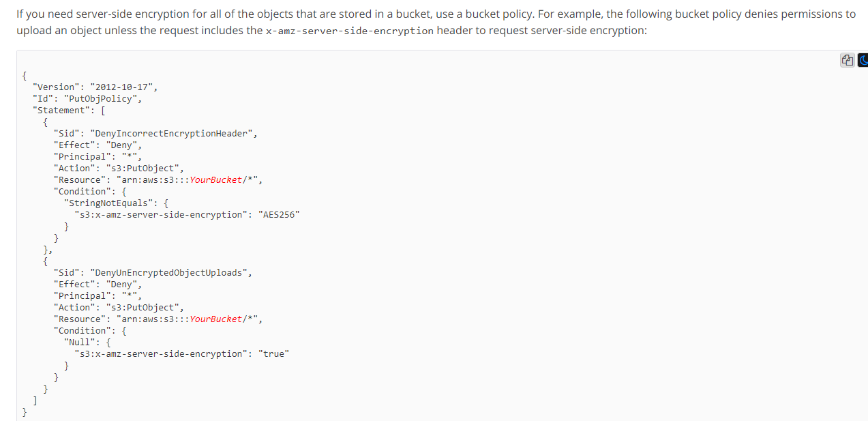Click the closing square bracket of Statement array
Viewport: 868px width, 421px height.
(35, 400)
